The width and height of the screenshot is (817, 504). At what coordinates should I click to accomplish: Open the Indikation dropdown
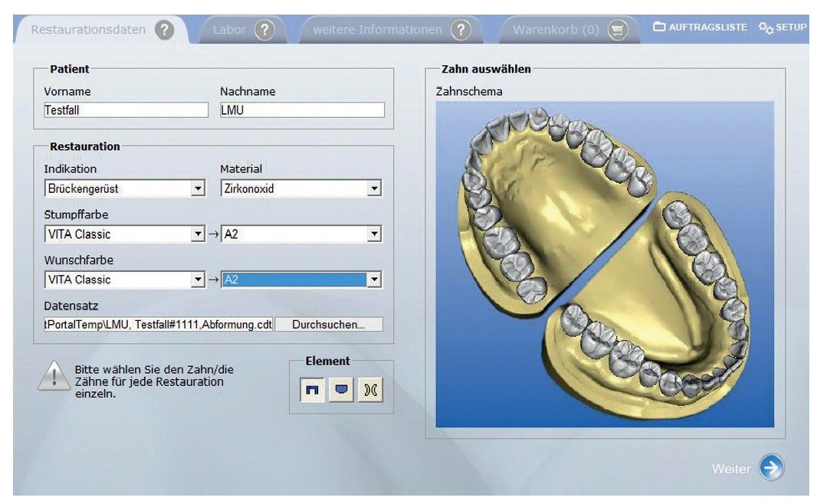click(198, 188)
